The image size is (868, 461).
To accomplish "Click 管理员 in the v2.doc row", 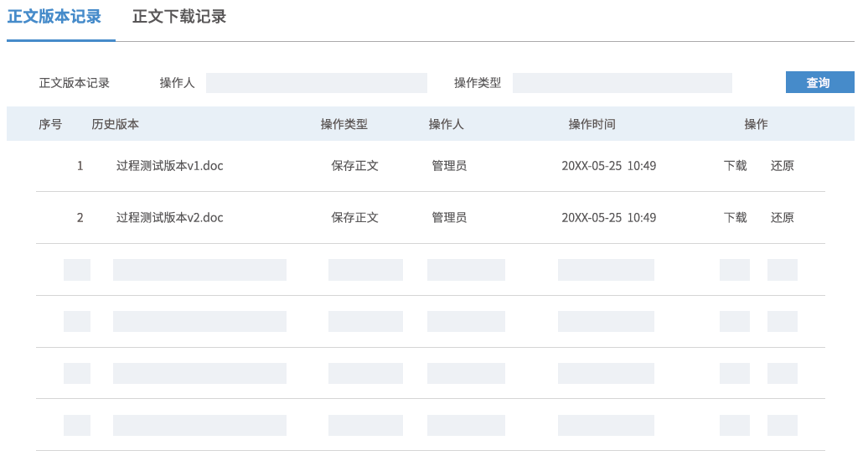I will click(449, 218).
